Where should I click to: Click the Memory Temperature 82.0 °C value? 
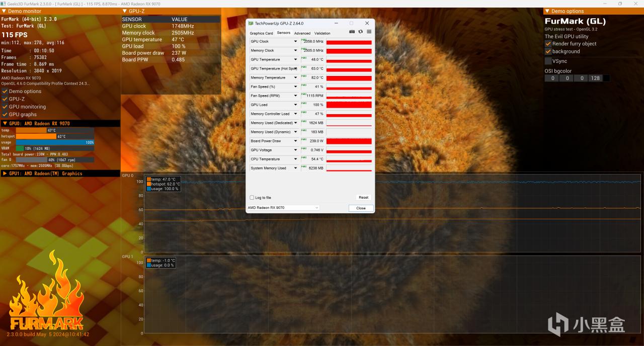pyautogui.click(x=317, y=78)
